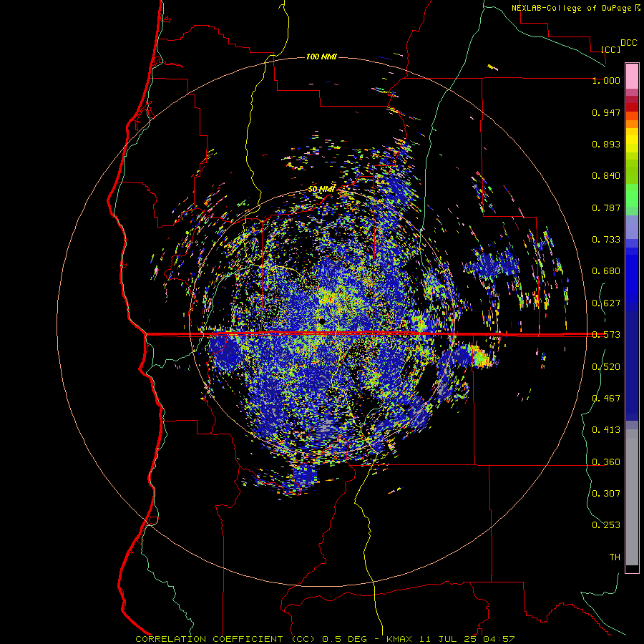Click the 0.520 color scale label

606,367
